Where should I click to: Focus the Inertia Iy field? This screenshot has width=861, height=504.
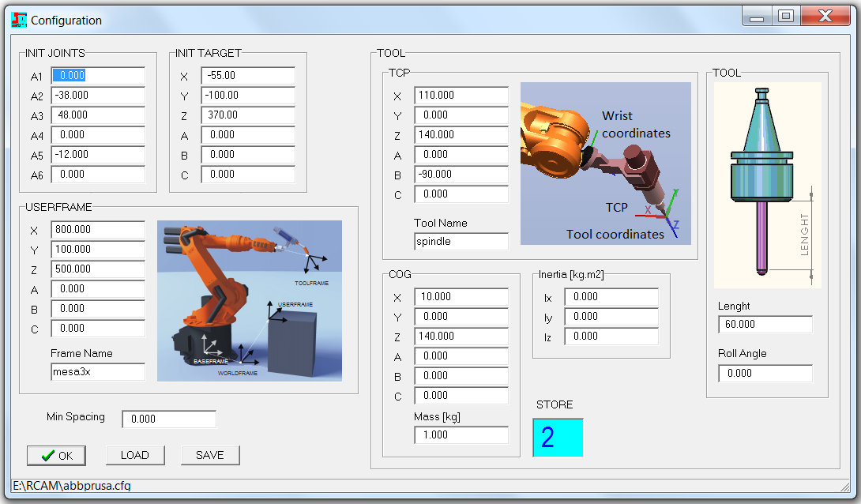click(x=611, y=317)
